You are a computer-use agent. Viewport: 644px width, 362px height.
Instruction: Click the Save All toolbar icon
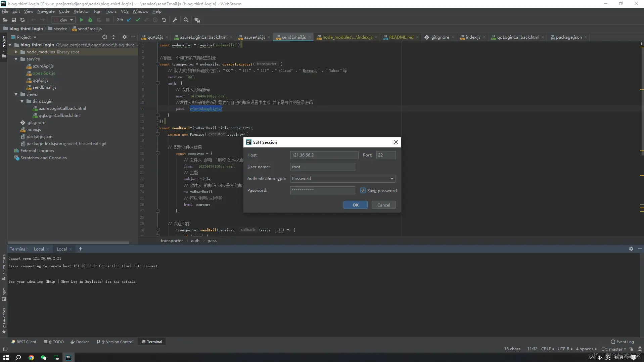pos(14,20)
